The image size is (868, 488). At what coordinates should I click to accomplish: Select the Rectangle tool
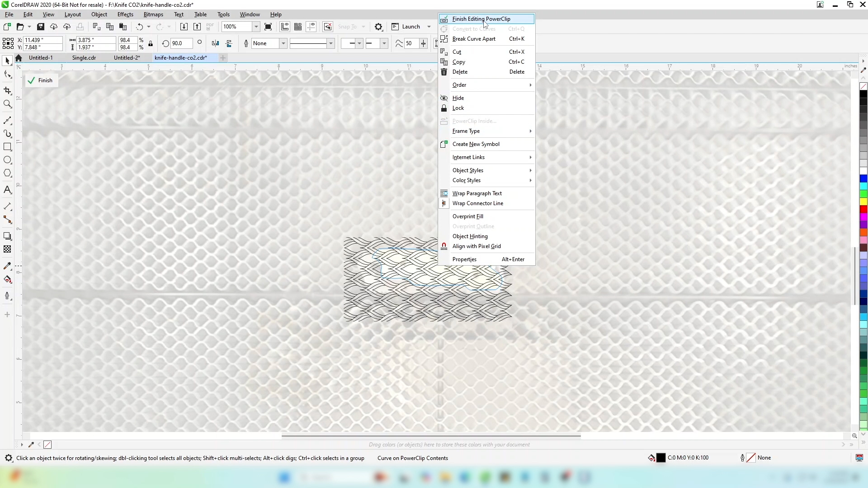click(7, 147)
